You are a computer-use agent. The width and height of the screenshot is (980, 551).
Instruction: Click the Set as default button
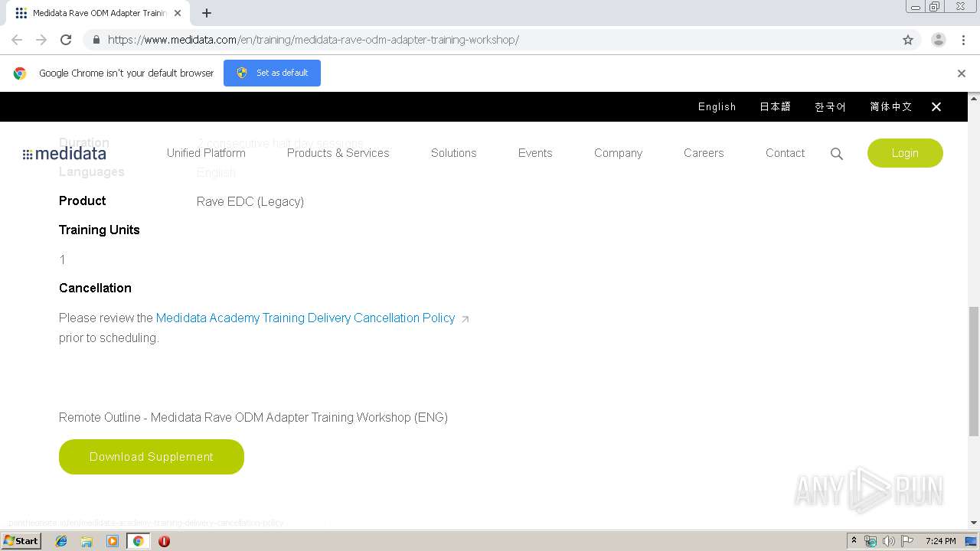(272, 73)
